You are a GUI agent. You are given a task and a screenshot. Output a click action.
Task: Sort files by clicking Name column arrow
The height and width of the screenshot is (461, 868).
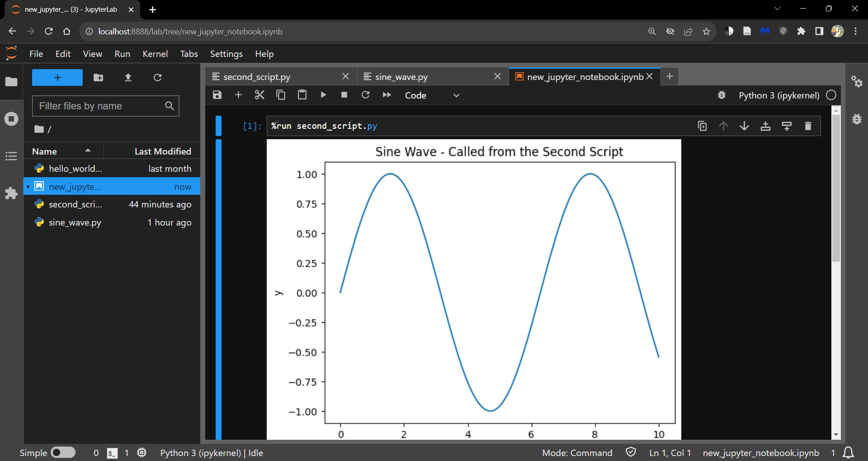pyautogui.click(x=87, y=151)
